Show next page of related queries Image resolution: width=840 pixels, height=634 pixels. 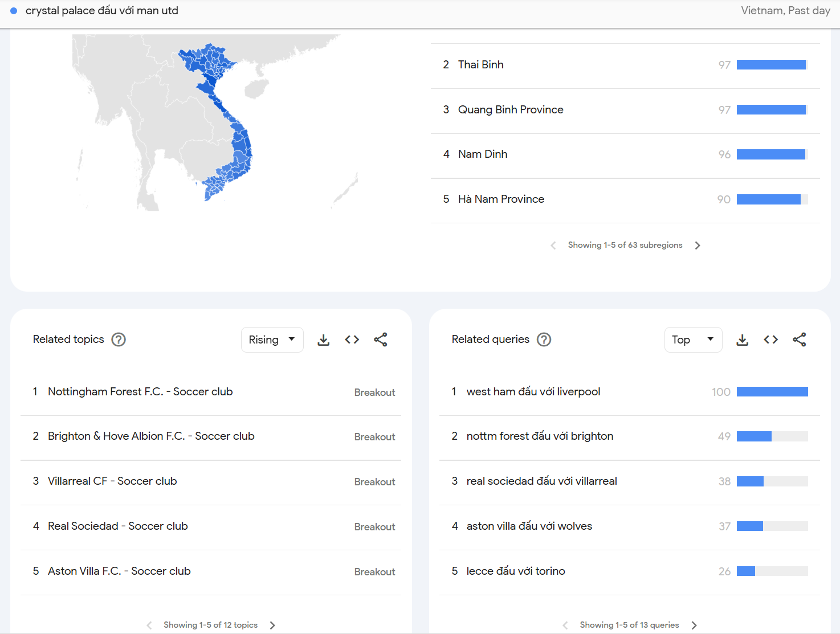coord(694,625)
